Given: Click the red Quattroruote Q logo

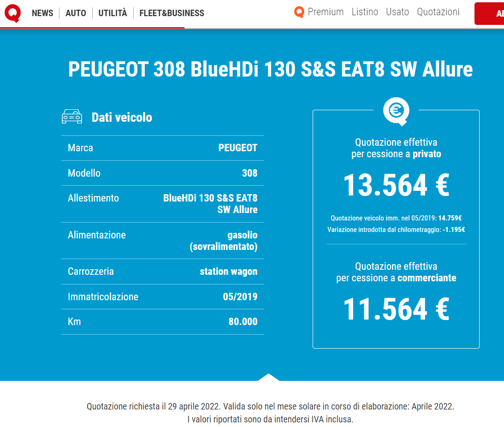Looking at the screenshot, I should click(x=12, y=13).
